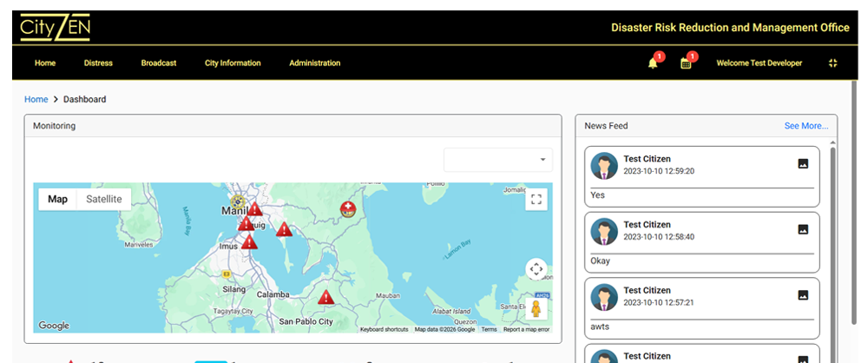
Task: Open the See More news feed link
Action: pos(806,126)
